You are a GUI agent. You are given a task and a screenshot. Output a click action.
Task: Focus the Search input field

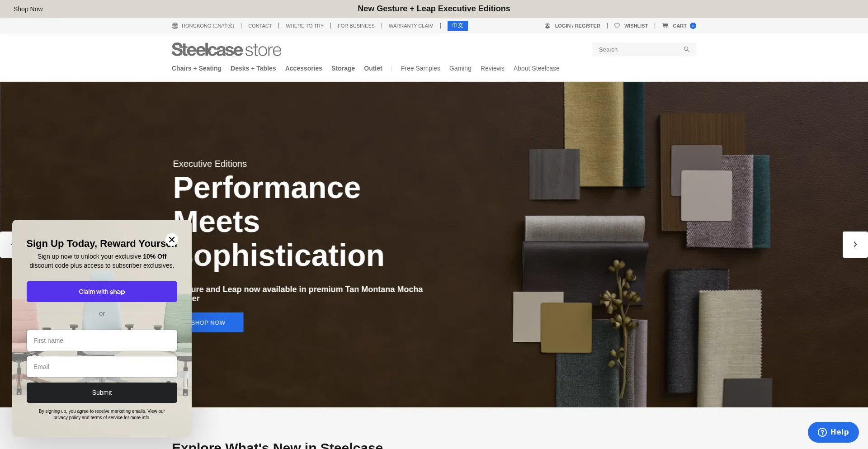(637, 49)
